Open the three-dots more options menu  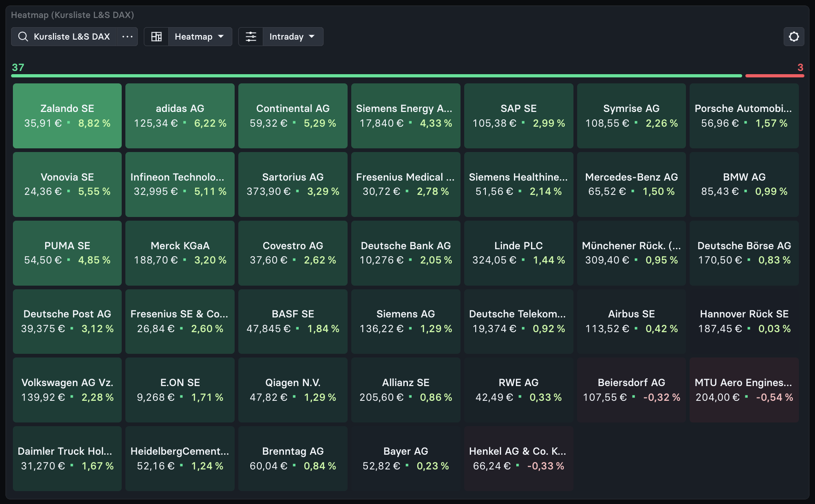click(x=127, y=36)
